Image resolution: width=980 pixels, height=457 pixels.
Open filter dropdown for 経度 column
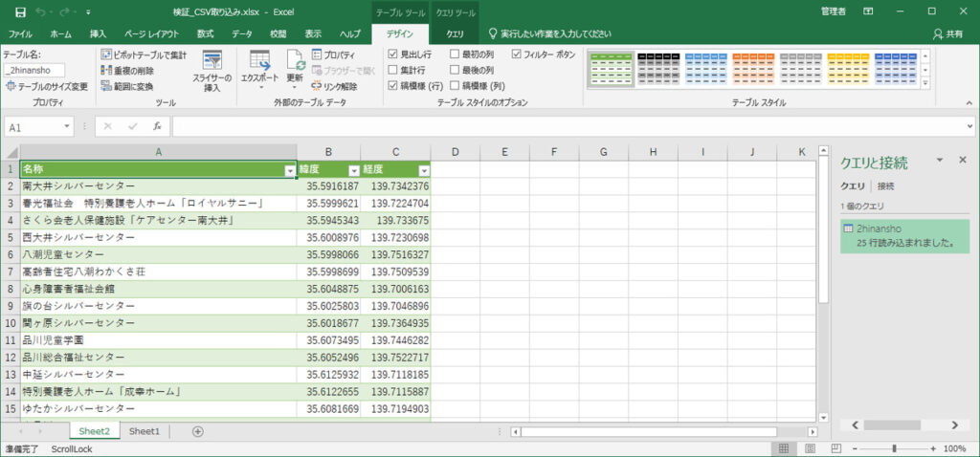(424, 170)
